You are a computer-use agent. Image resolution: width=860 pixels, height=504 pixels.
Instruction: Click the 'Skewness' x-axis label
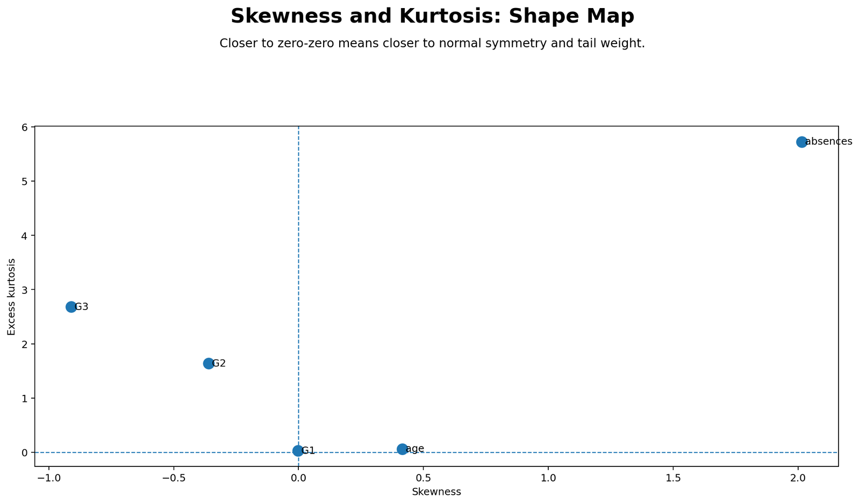tap(436, 492)
